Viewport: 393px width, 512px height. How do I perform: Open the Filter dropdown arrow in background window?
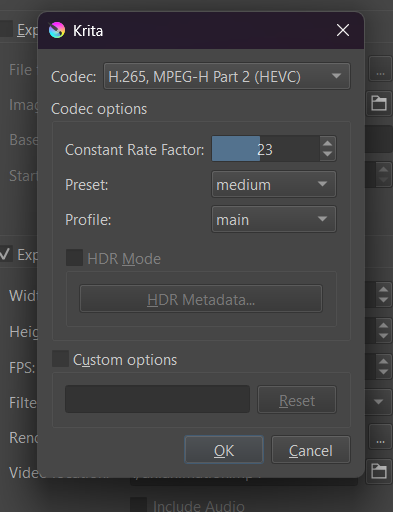coord(378,402)
